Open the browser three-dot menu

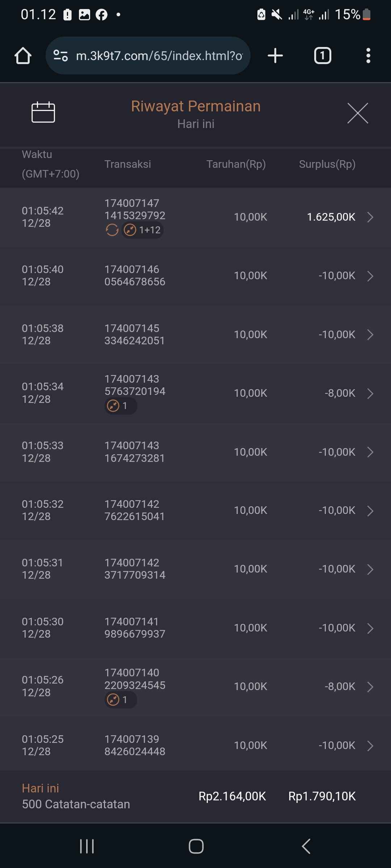tap(368, 56)
